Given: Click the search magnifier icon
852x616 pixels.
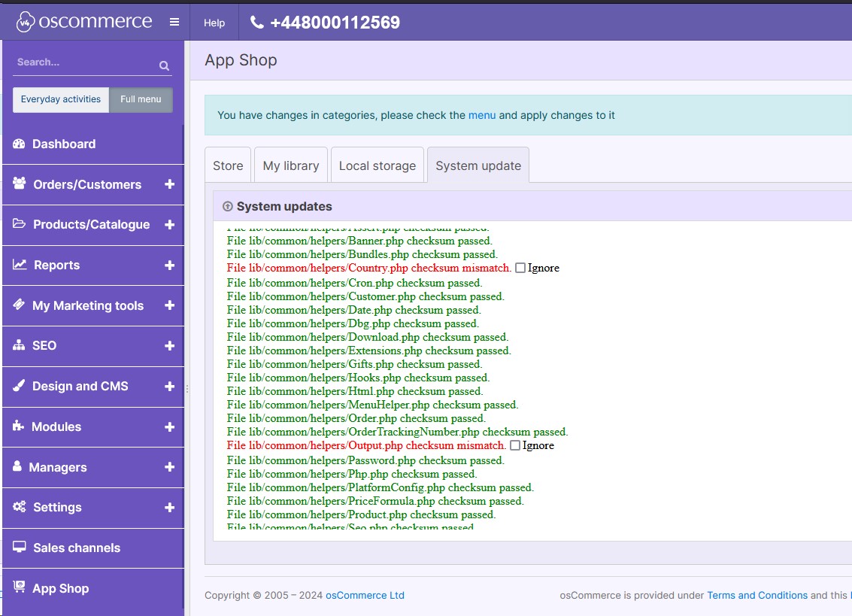Looking at the screenshot, I should point(164,65).
